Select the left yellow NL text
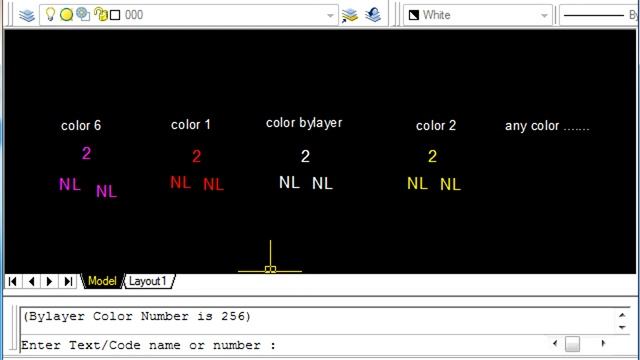This screenshot has width=640, height=360. 417,184
